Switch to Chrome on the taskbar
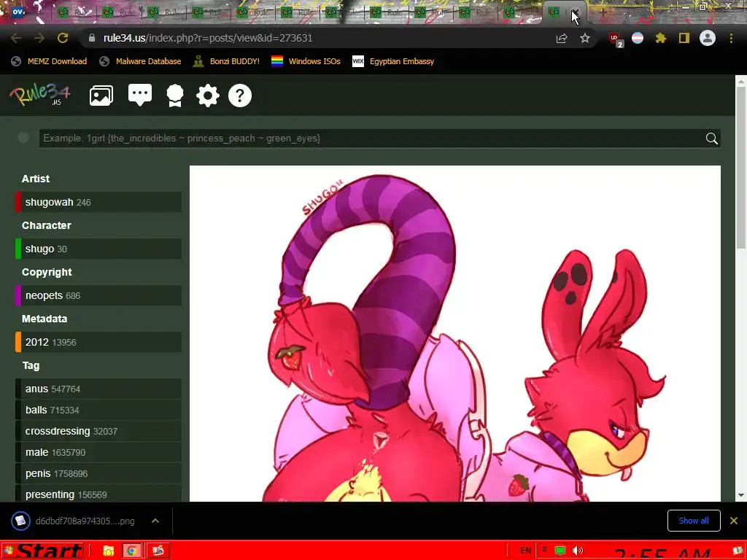The width and height of the screenshot is (747, 560). 131,551
